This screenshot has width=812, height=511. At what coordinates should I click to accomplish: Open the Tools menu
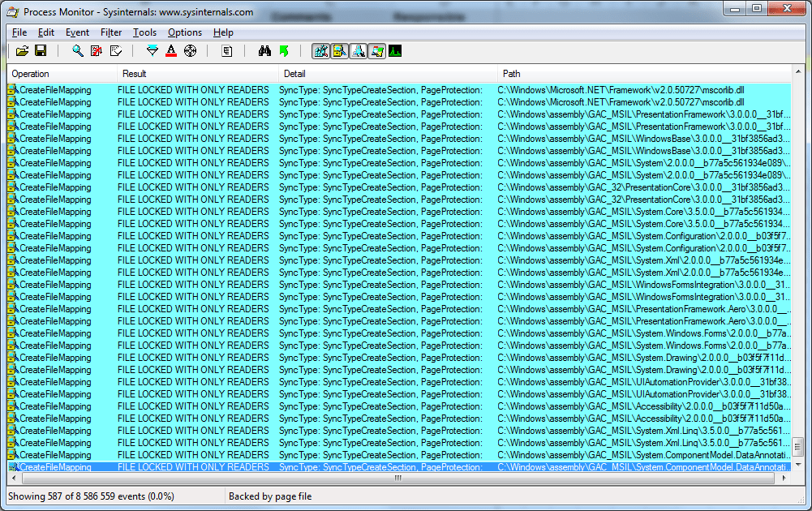[x=144, y=32]
